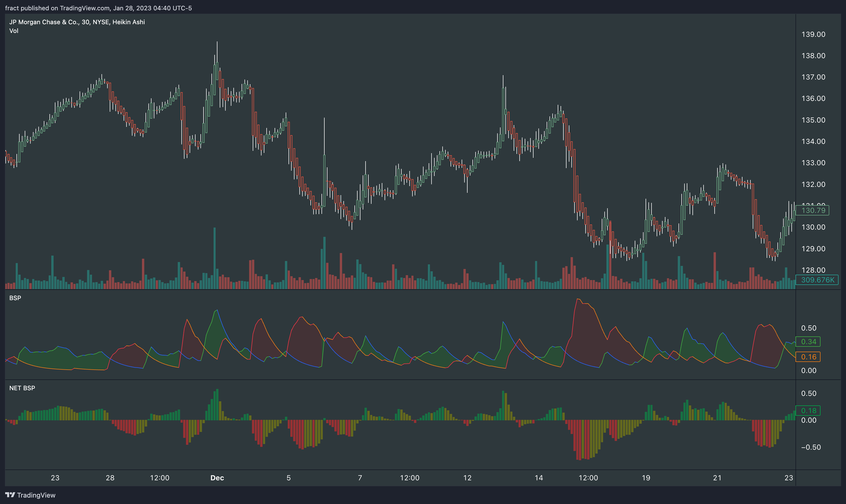Viewport: 846px width, 504px height.
Task: Click the 14 date label on time axis
Action: [x=539, y=478]
